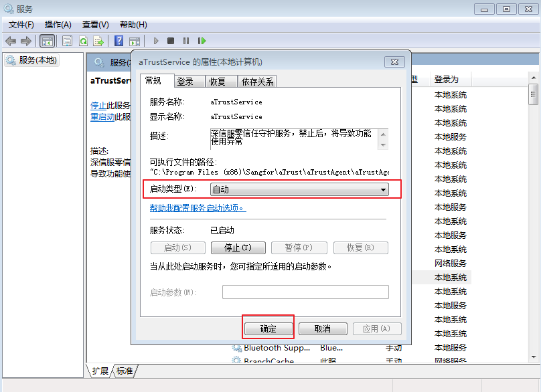
Task: Click the 确定 button
Action: [268, 329]
